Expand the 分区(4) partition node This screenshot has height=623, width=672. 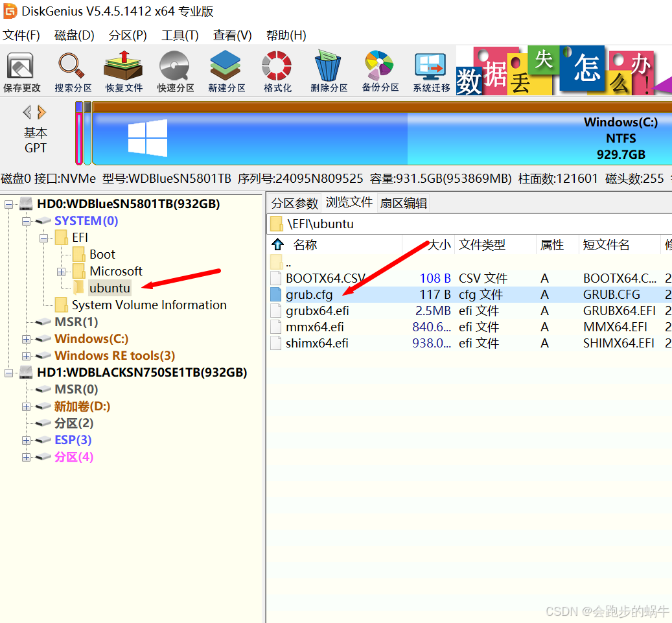26,457
